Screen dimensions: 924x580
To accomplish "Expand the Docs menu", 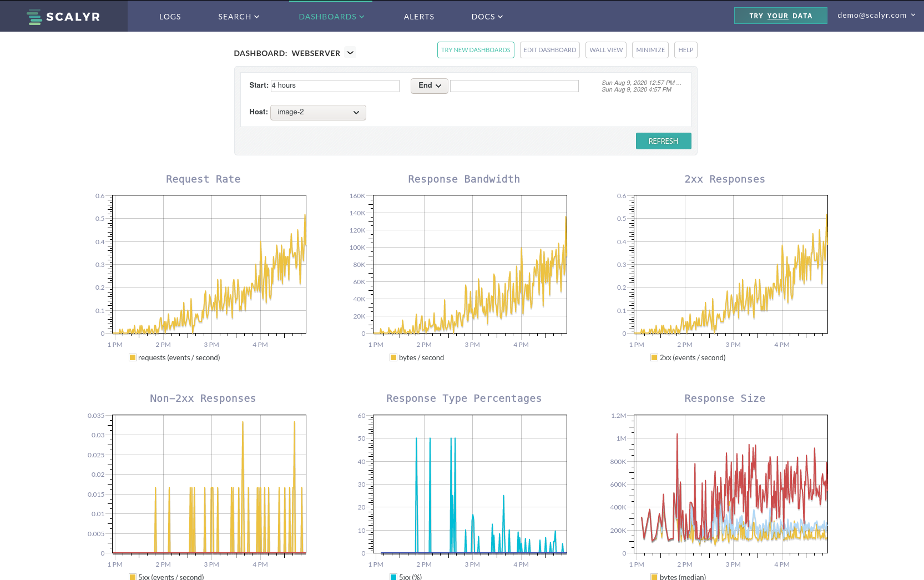I will (487, 17).
